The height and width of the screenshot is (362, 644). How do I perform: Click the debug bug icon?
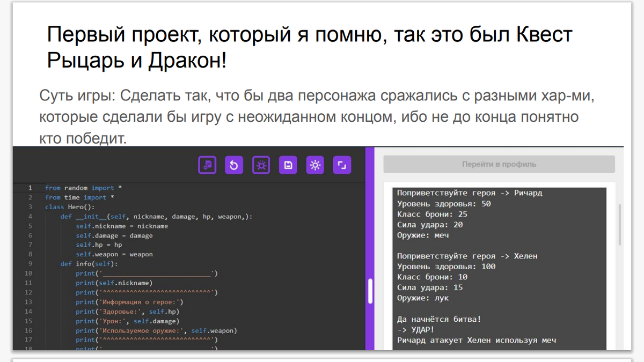point(261,165)
